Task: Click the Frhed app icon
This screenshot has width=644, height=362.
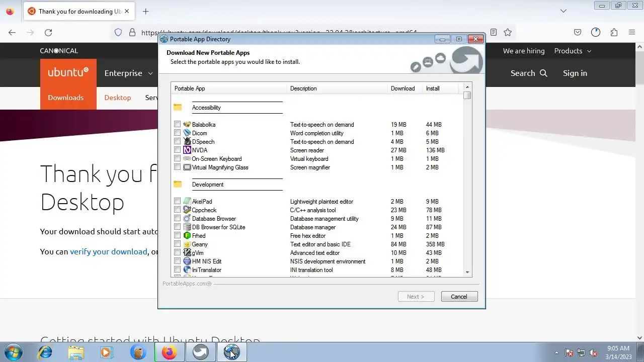Action: [x=187, y=236]
